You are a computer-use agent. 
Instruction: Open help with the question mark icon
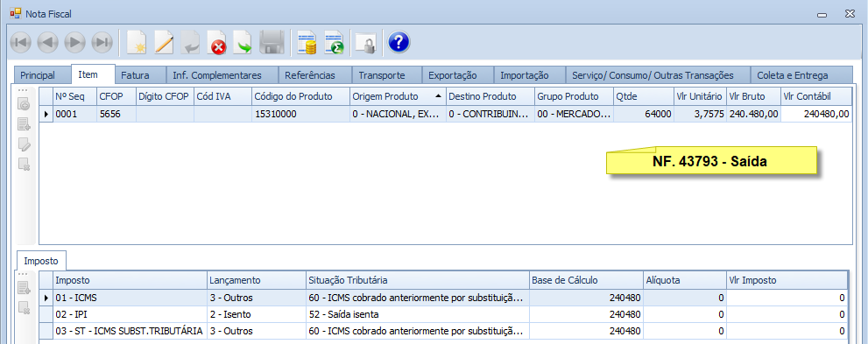[x=399, y=42]
